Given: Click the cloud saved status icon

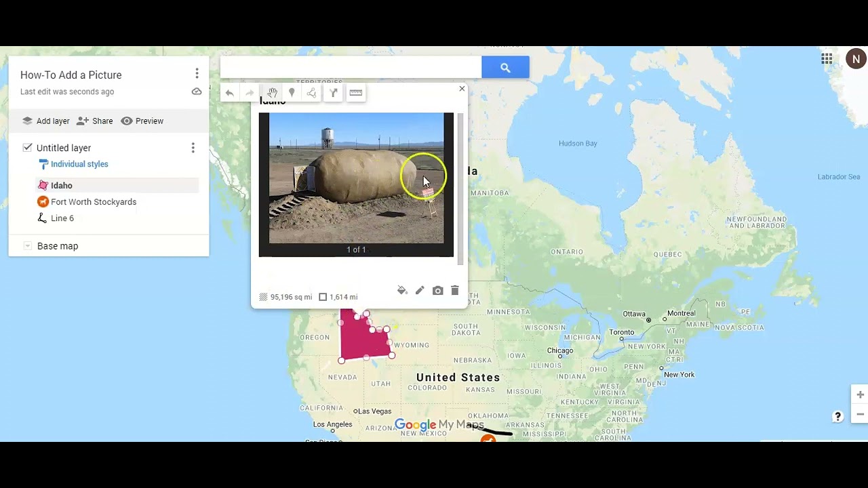Looking at the screenshot, I should pyautogui.click(x=197, y=91).
